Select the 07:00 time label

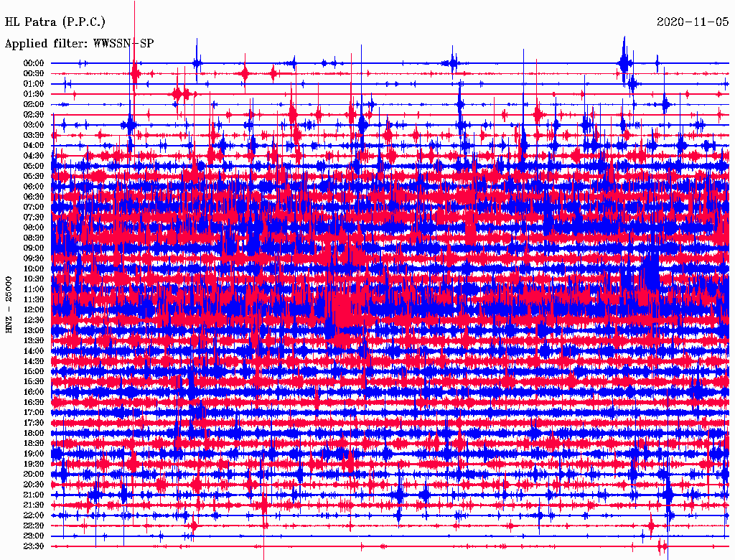point(34,207)
